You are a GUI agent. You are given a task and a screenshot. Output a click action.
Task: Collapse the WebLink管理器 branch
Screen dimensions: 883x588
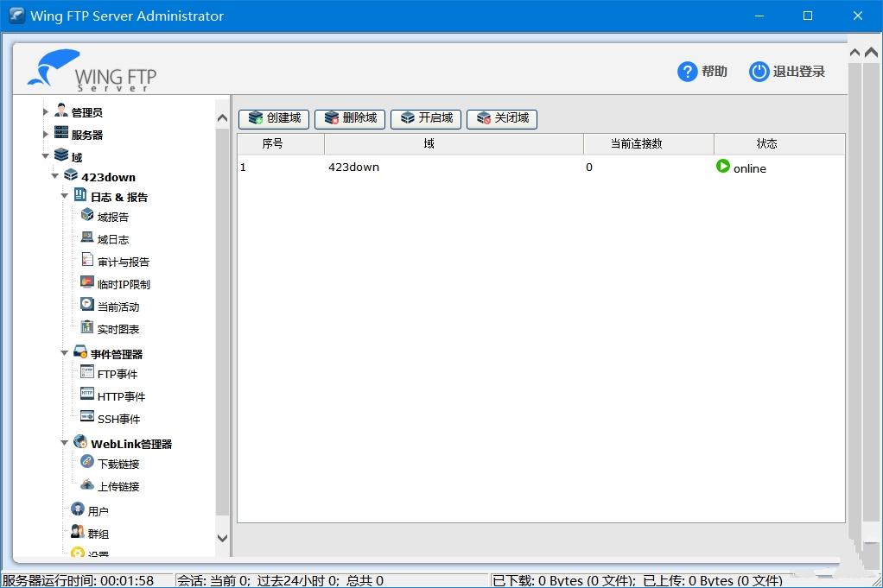(x=64, y=442)
